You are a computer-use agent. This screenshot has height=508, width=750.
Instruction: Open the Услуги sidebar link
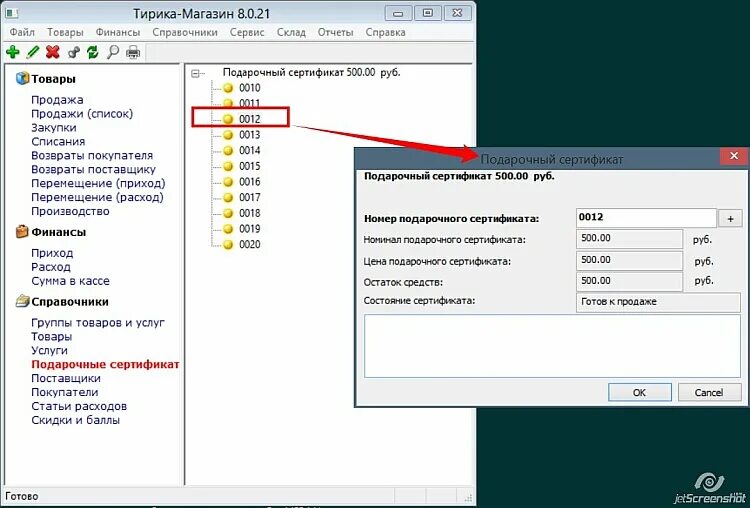[x=49, y=350]
